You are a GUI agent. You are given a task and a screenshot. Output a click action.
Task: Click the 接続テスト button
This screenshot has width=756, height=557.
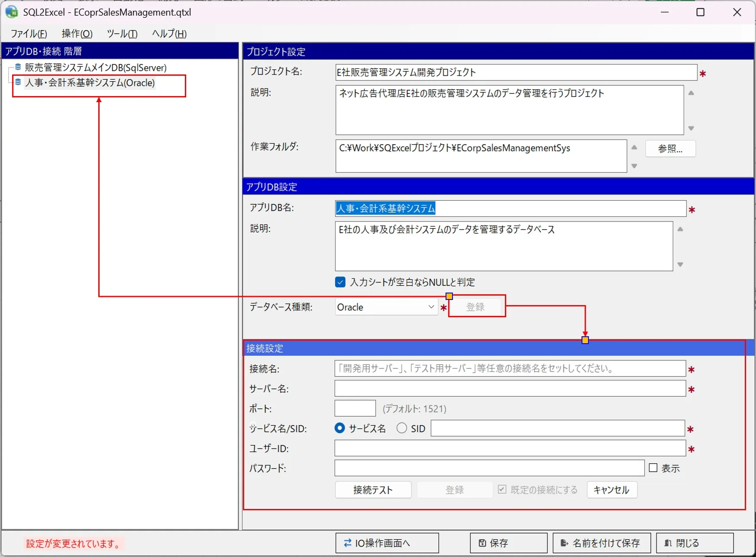point(373,490)
